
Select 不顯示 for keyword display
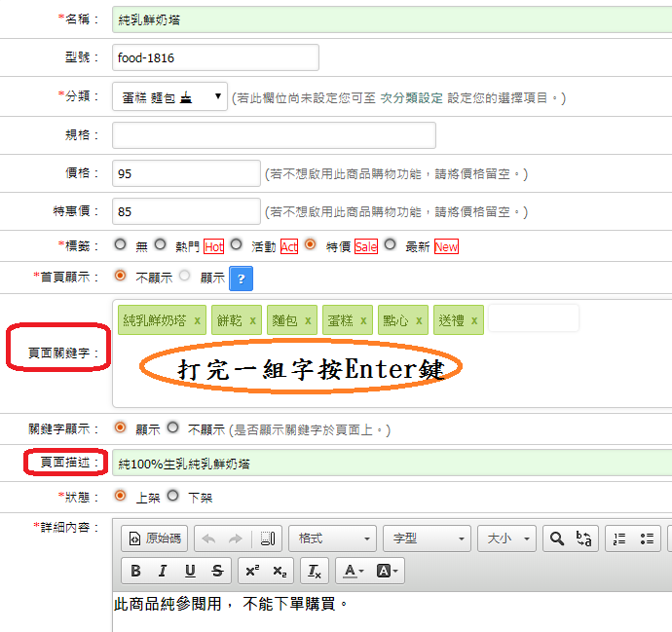pos(173,428)
